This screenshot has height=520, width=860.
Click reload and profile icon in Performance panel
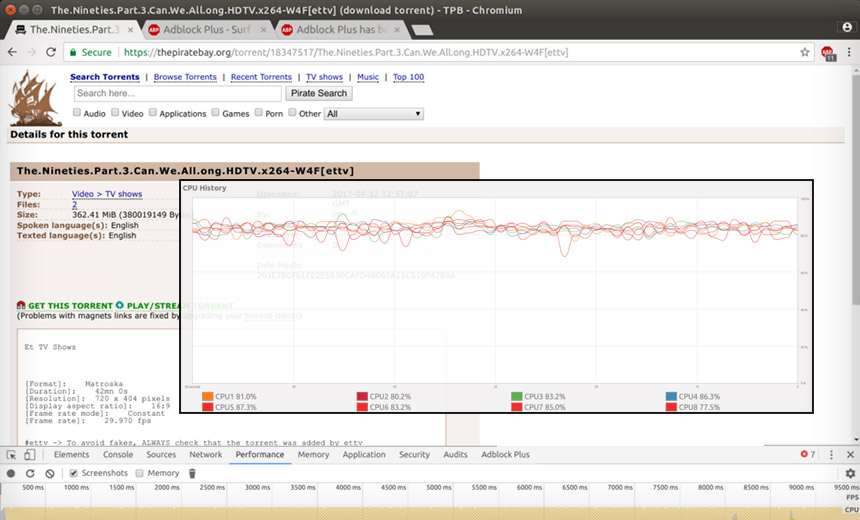[x=30, y=473]
